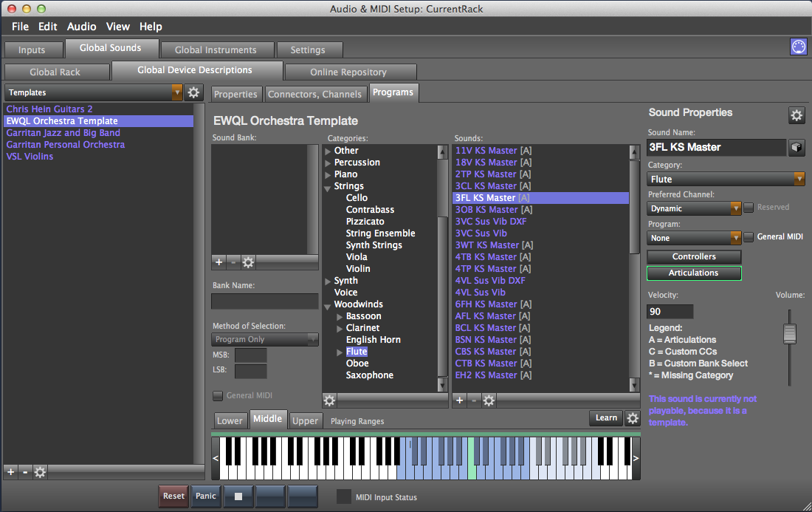The width and height of the screenshot is (812, 512).
Task: Select the English Horn category
Action: (x=374, y=339)
